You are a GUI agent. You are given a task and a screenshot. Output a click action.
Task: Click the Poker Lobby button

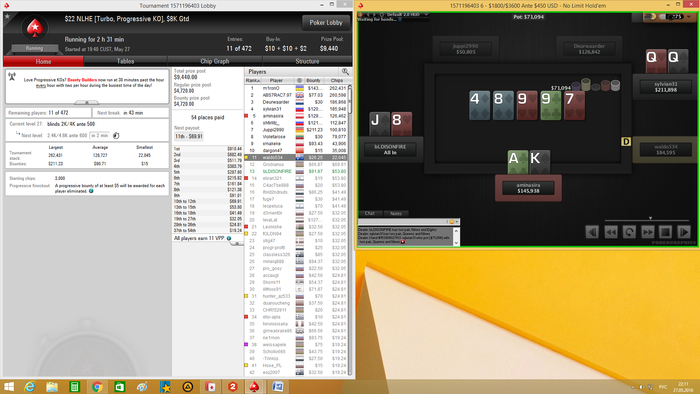point(326,22)
